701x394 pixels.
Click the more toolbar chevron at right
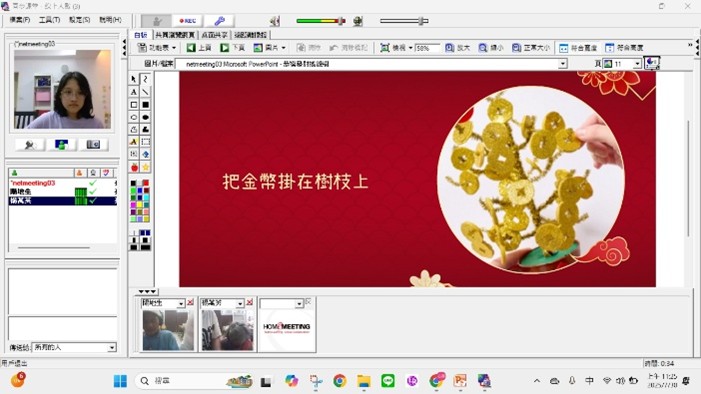[690, 45]
